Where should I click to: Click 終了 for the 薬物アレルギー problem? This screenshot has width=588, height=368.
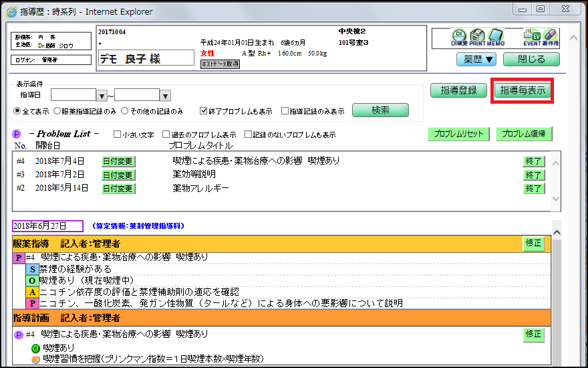[534, 189]
